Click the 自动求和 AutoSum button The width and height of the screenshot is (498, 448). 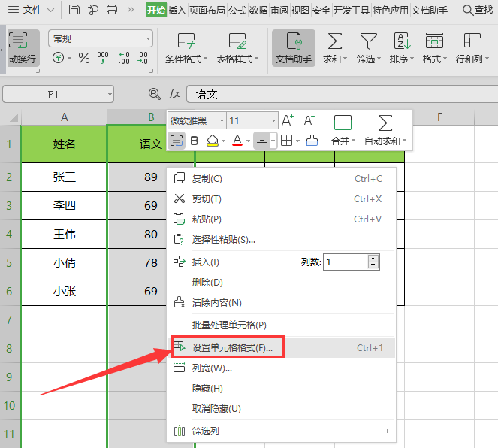385,129
